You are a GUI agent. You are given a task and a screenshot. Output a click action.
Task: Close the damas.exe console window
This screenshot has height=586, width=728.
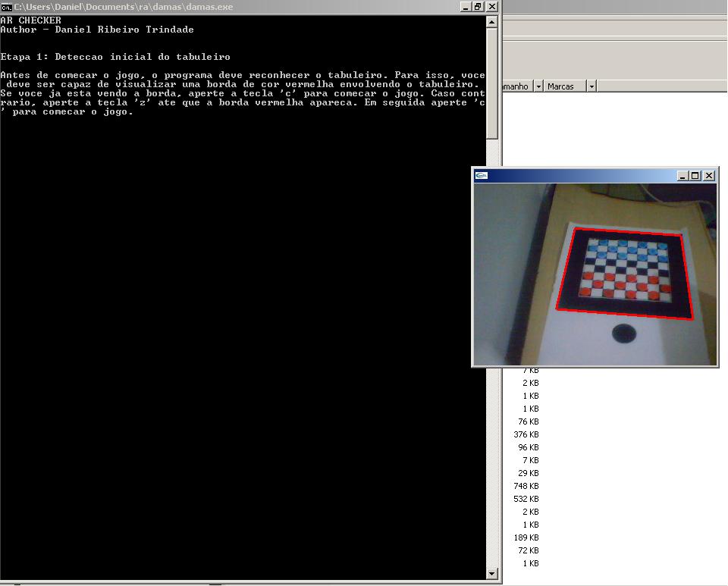[492, 6]
